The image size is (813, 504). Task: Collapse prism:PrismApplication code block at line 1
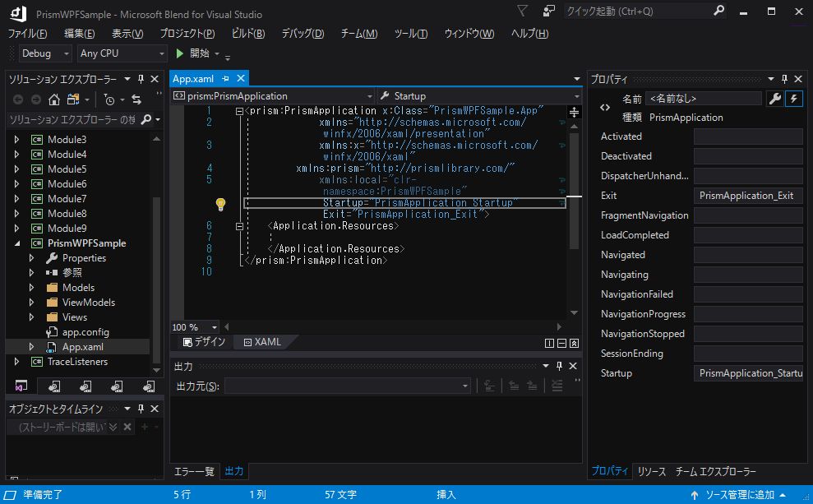239,111
